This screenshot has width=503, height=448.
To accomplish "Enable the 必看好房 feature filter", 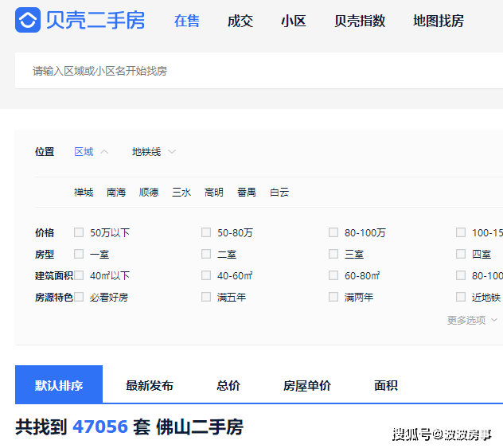I will click(x=79, y=297).
